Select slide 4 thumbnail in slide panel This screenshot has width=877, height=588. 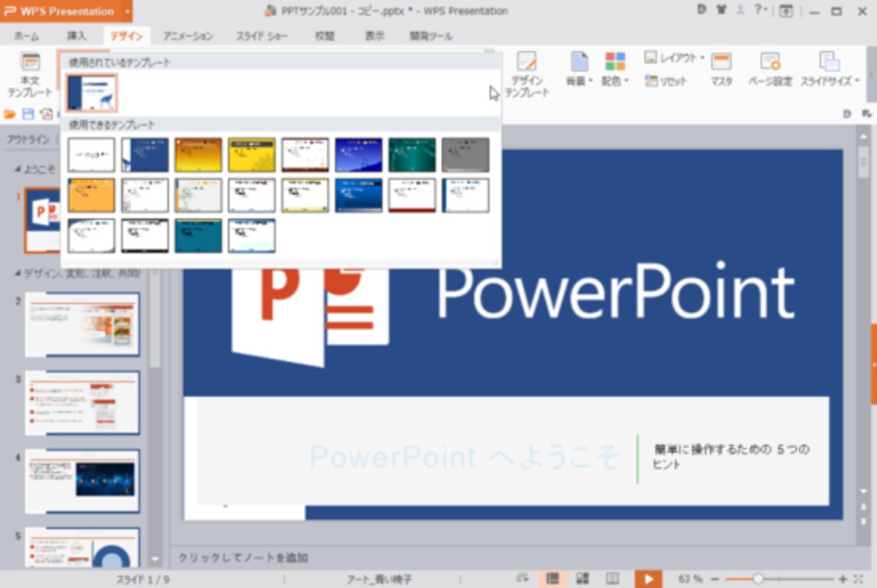coord(83,481)
